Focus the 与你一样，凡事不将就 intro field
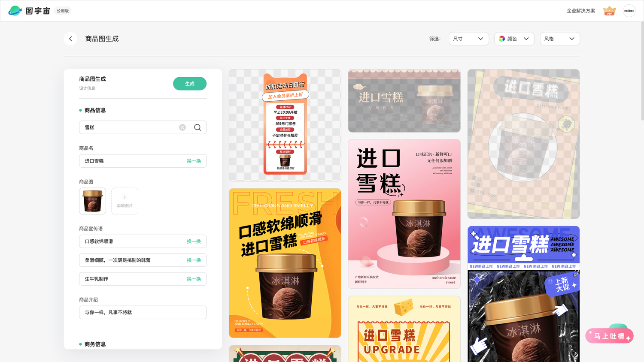644x362 pixels. click(143, 312)
